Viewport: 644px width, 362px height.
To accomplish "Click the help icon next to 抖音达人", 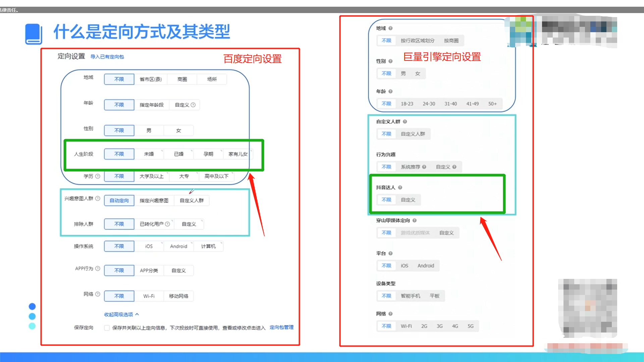I will click(400, 188).
